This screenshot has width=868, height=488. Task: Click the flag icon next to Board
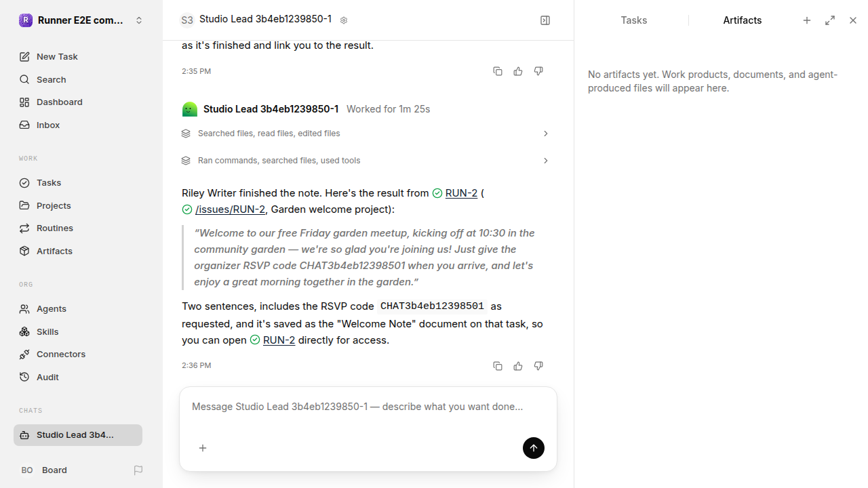point(138,470)
